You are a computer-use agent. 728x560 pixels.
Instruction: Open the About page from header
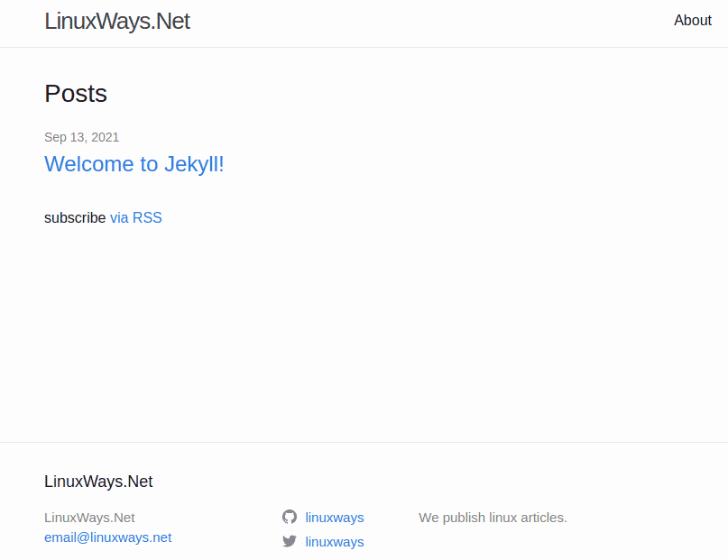(x=692, y=21)
